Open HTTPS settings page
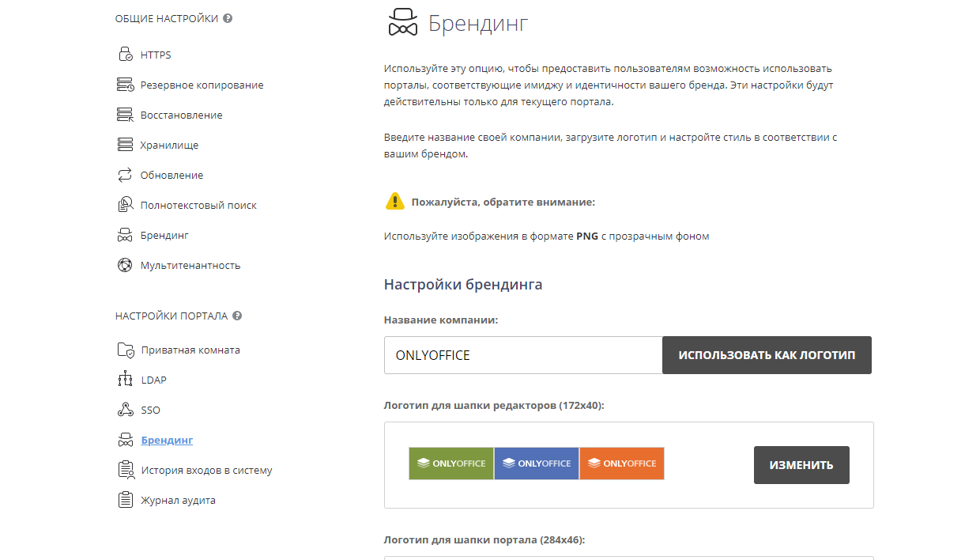980x560 pixels. click(x=156, y=55)
